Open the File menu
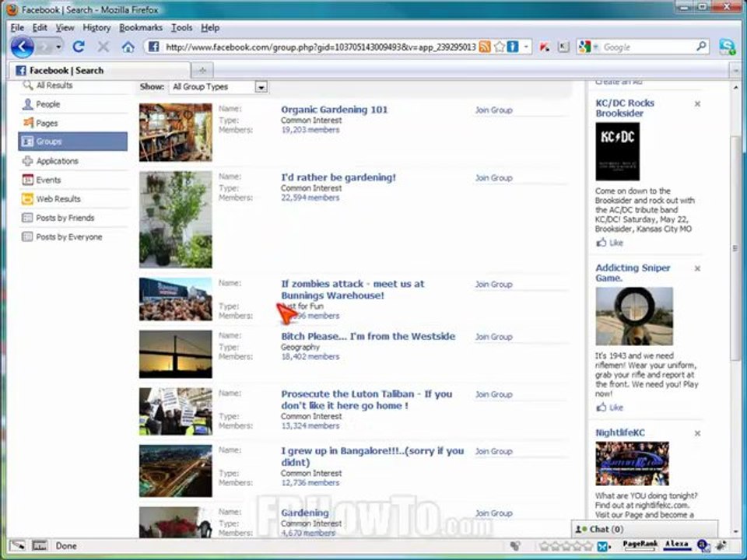Image resolution: width=747 pixels, height=560 pixels. tap(17, 28)
